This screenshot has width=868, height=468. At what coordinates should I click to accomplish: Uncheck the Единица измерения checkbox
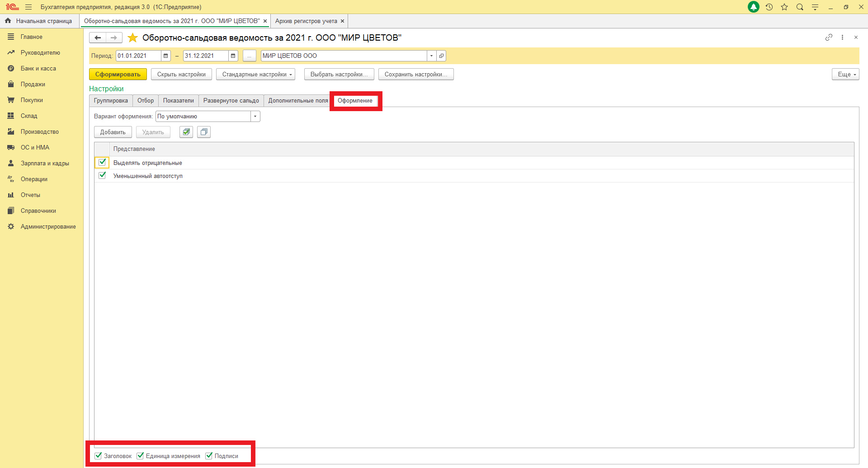coord(140,456)
